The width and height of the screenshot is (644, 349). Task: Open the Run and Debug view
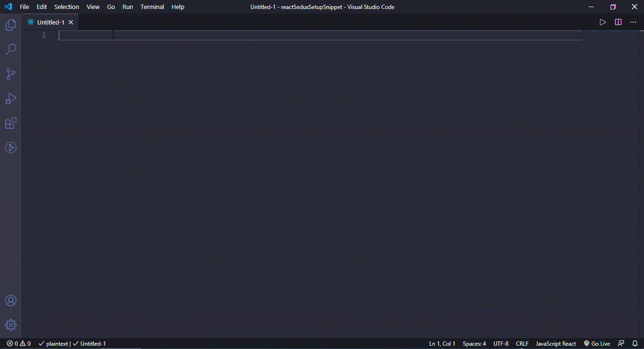point(10,99)
